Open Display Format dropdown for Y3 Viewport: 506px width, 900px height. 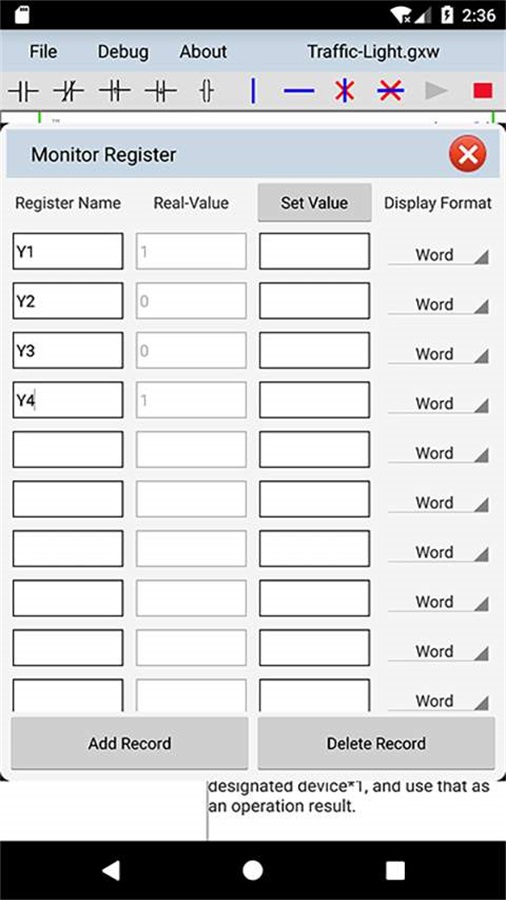tap(438, 354)
